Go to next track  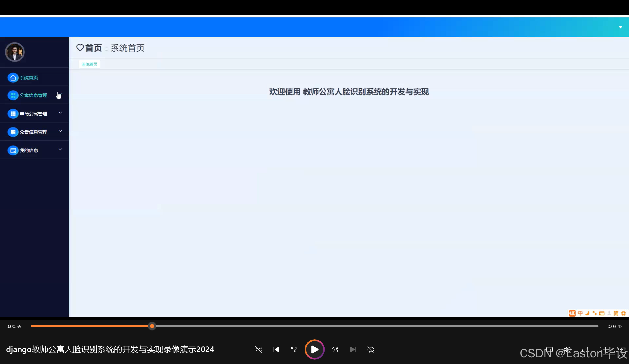353,349
